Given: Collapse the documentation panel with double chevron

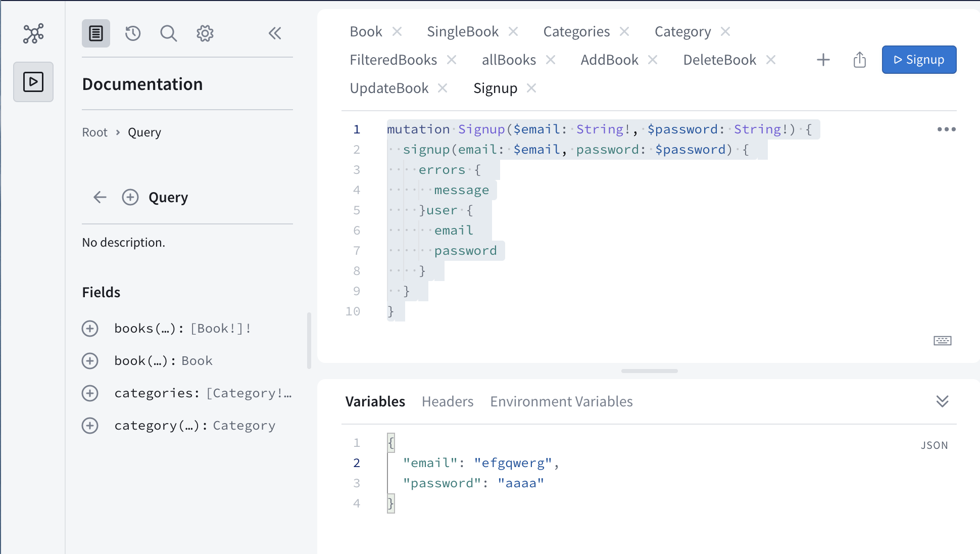Looking at the screenshot, I should point(275,33).
